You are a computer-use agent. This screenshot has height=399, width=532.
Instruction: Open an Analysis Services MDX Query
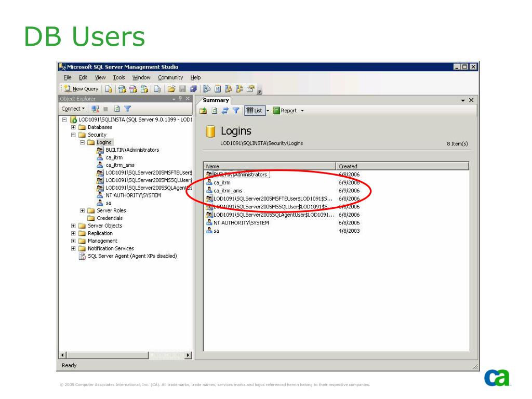point(122,89)
